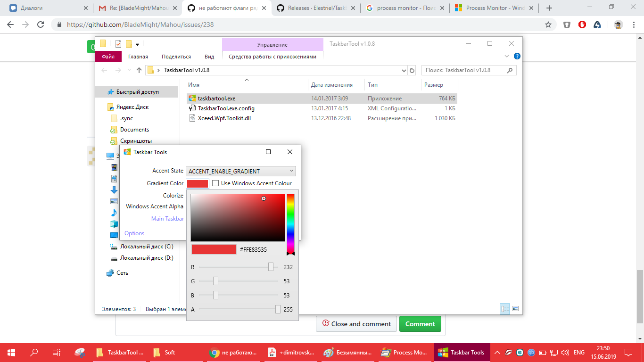Open Средства работы с приложениями tab
This screenshot has height=362, width=644.
(x=272, y=57)
